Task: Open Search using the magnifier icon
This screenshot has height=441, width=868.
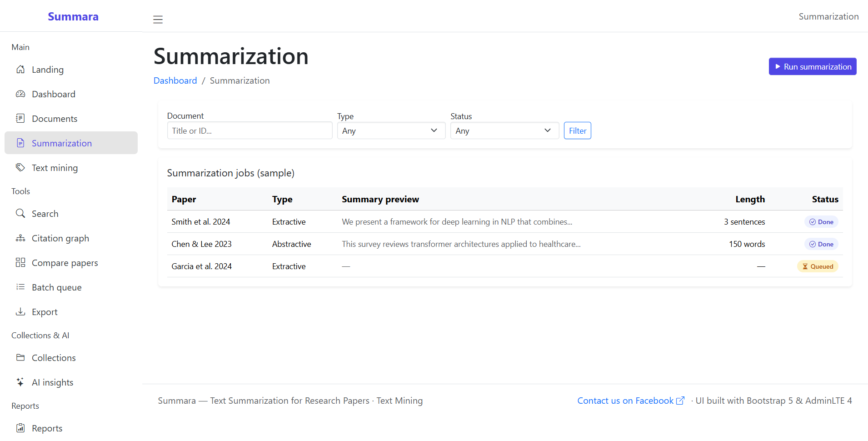Action: (20, 213)
